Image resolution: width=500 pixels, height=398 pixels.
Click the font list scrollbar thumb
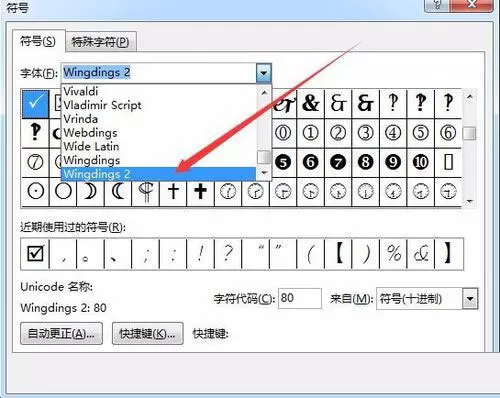click(264, 157)
